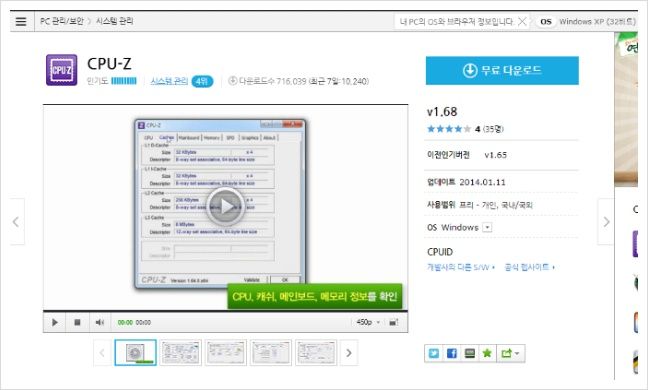The image size is (648, 390).
Task: Open the share export dropdown
Action: point(510,353)
